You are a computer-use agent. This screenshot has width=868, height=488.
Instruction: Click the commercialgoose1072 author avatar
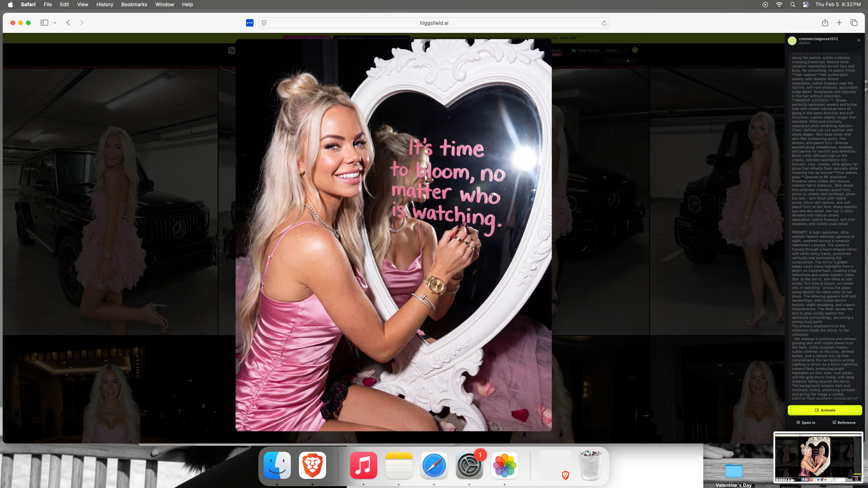[792, 41]
